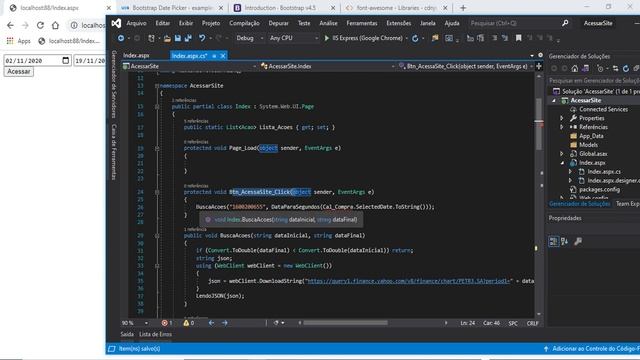
Task: Click the Categorized view icon in the Properties panel
Action: click(553, 242)
